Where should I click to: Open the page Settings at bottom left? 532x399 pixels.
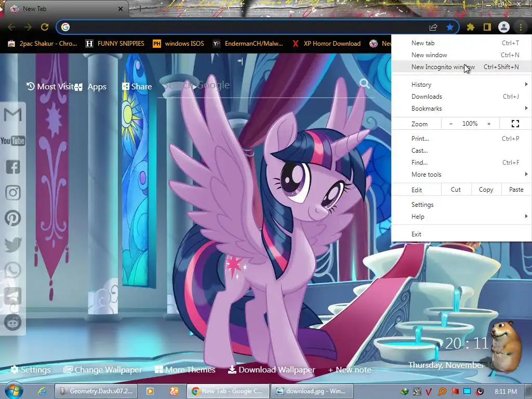pos(31,369)
